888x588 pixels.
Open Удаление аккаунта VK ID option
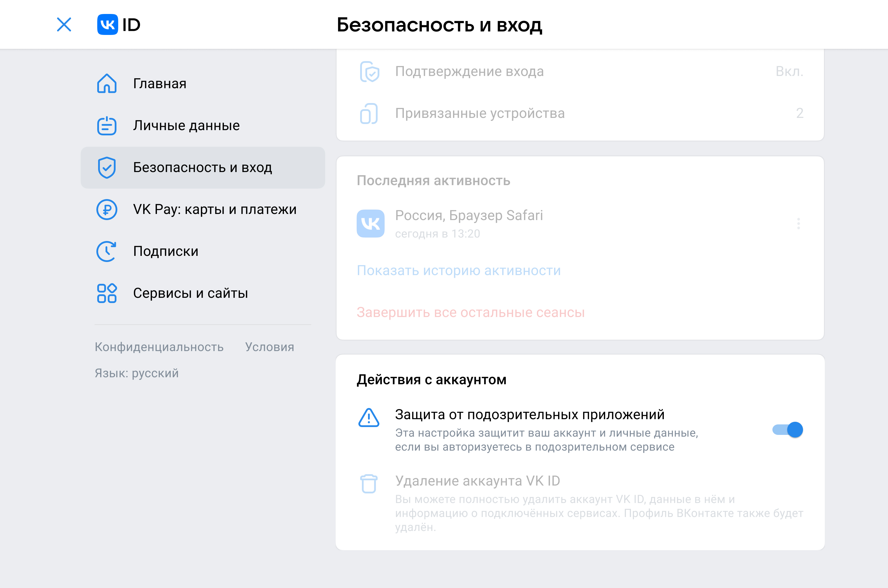point(580,503)
